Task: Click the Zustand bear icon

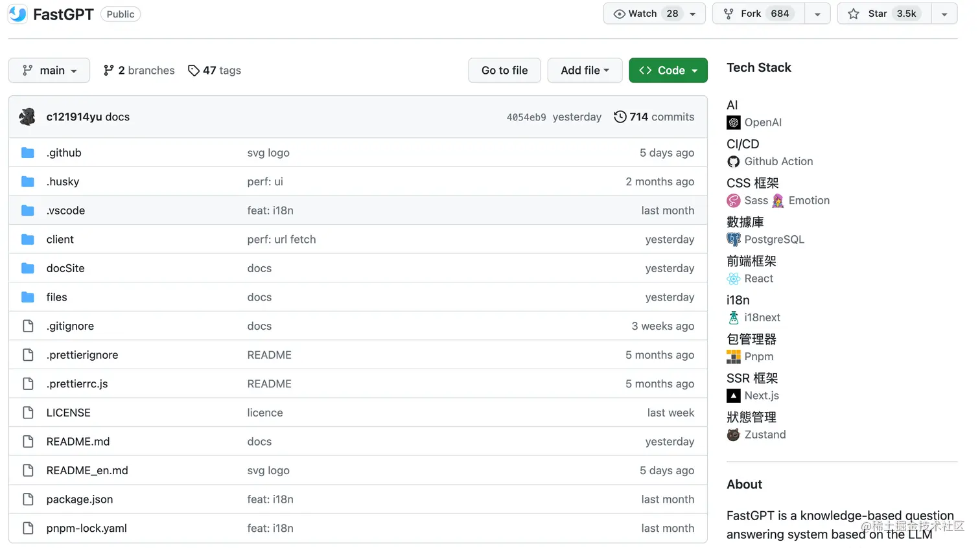Action: click(x=734, y=435)
